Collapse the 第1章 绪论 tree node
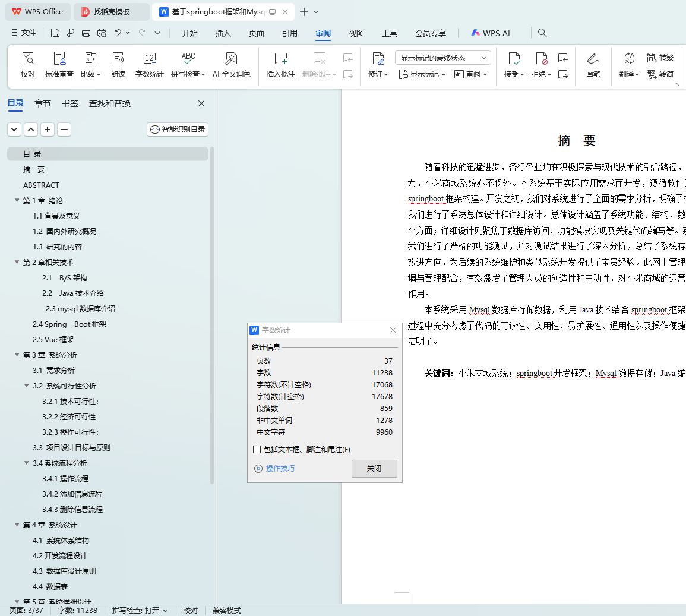Image resolution: width=686 pixels, height=616 pixels. [17, 200]
